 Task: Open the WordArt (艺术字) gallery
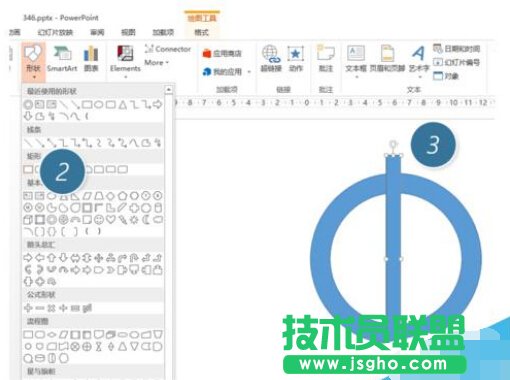[x=419, y=62]
